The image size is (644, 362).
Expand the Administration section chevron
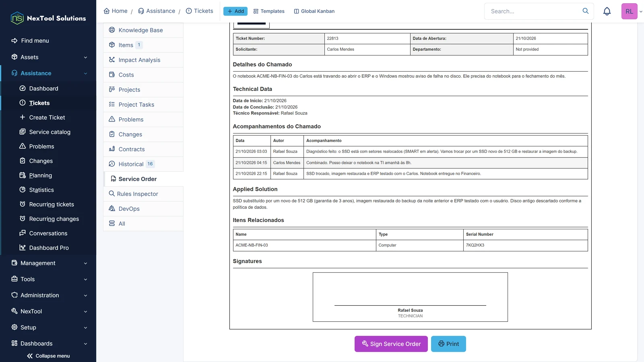(85, 295)
